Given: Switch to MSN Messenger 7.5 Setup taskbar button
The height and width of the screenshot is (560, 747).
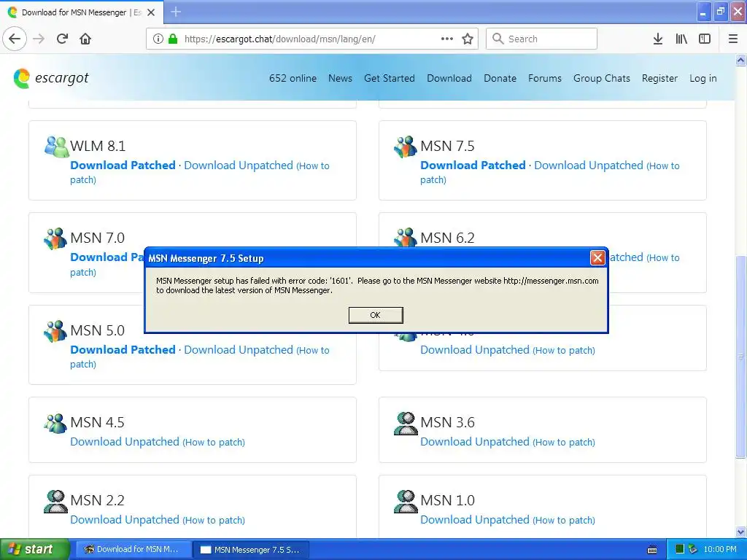Looking at the screenshot, I should click(251, 550).
